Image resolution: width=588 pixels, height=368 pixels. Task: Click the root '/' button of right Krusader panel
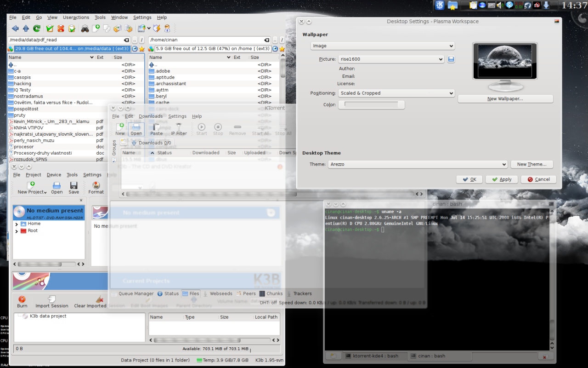click(282, 40)
